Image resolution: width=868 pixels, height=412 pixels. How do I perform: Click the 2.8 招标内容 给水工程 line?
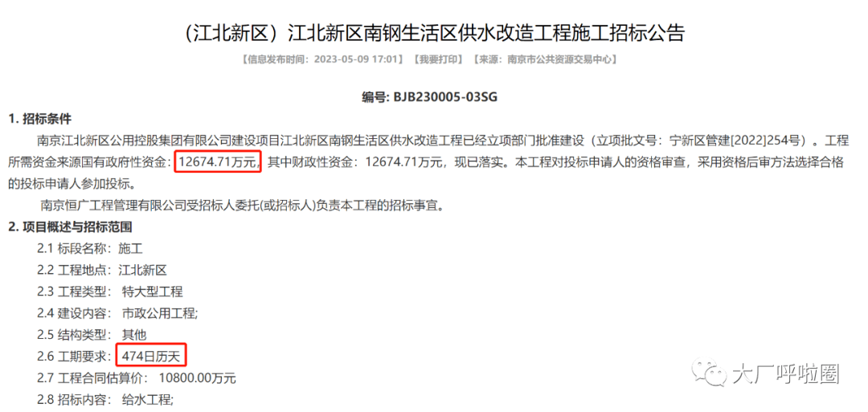click(106, 399)
